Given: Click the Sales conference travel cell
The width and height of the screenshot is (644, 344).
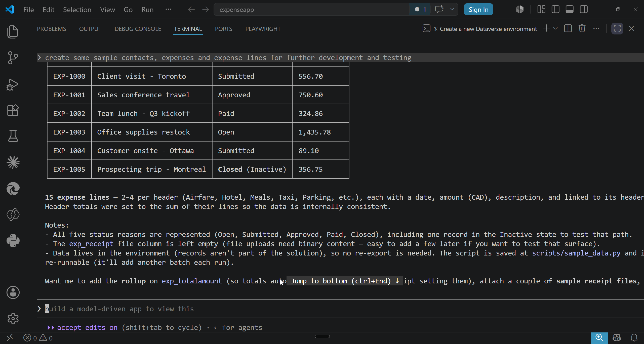Looking at the screenshot, I should (152, 95).
